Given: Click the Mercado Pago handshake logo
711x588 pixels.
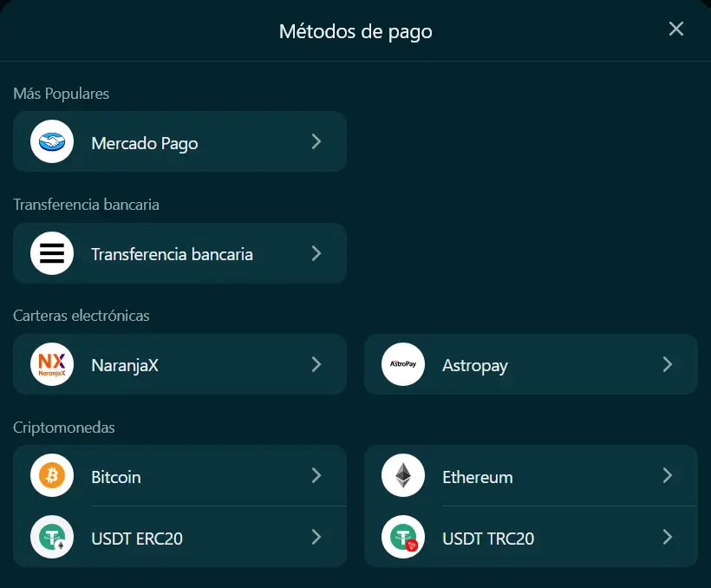Looking at the screenshot, I should click(x=52, y=141).
